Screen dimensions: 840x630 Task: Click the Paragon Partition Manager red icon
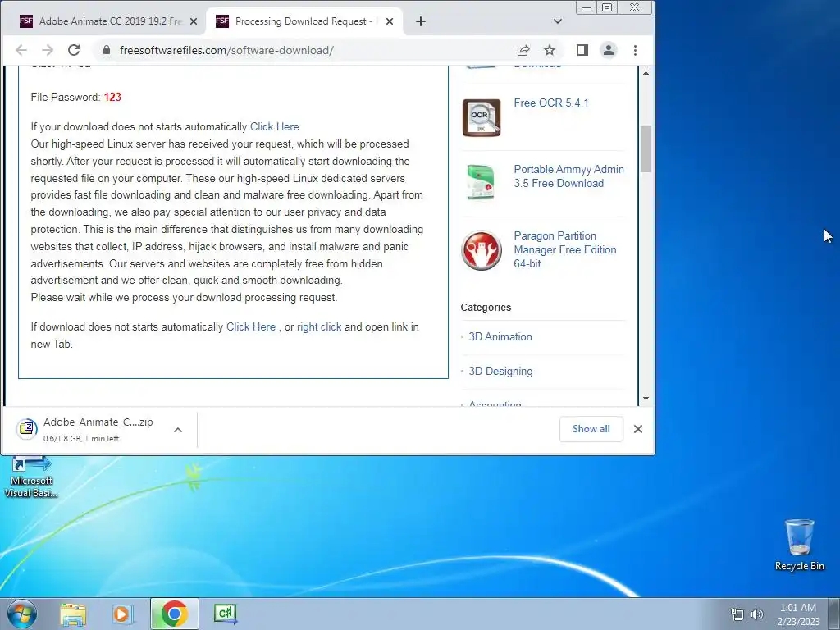click(x=481, y=250)
